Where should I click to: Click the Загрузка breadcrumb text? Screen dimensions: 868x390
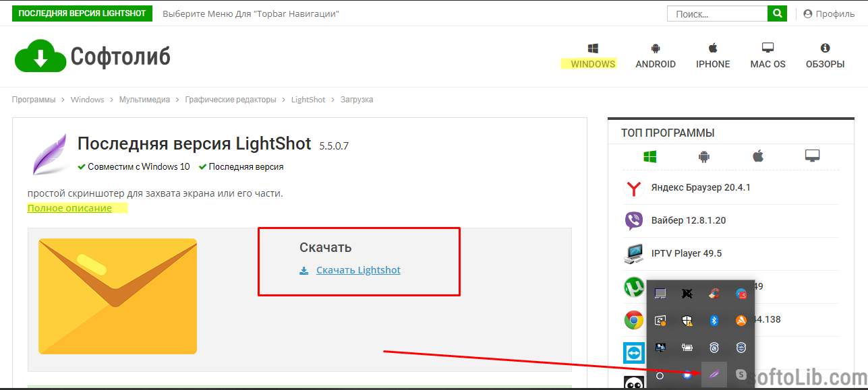pyautogui.click(x=357, y=100)
